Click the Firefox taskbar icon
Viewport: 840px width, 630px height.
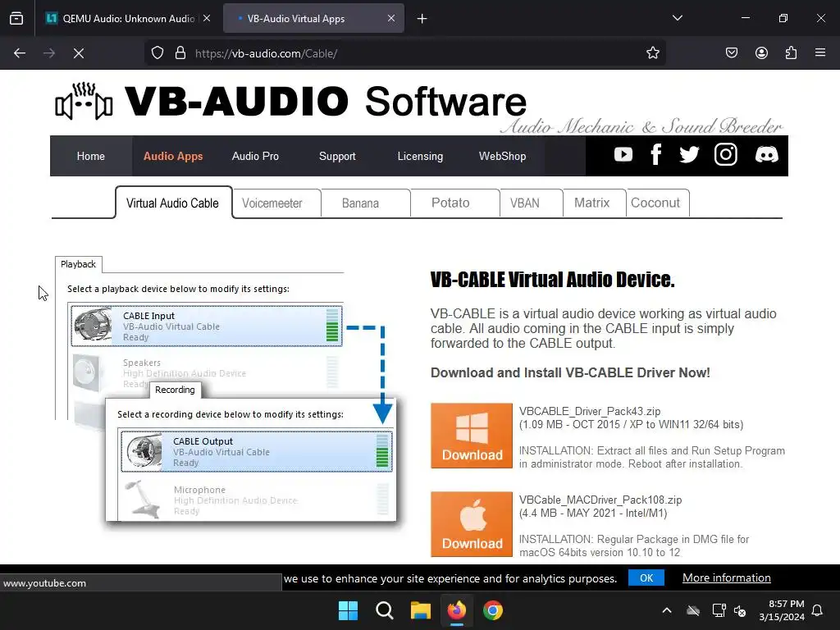click(x=457, y=610)
